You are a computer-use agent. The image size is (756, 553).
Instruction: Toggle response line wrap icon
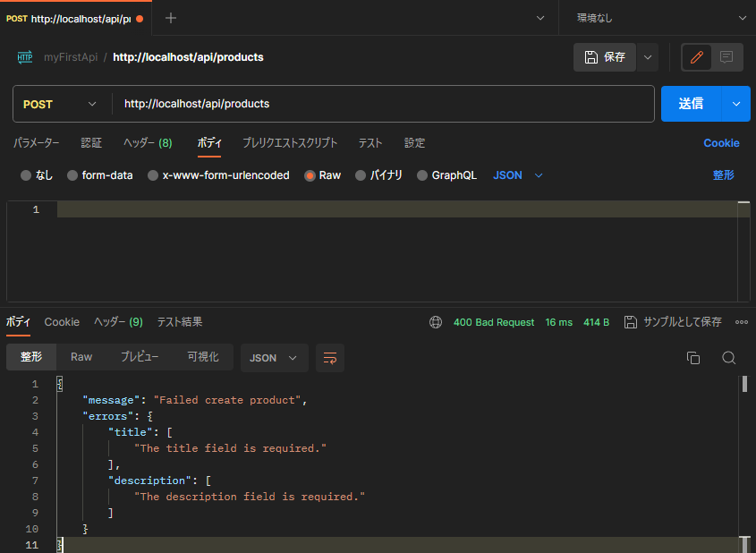(x=330, y=358)
